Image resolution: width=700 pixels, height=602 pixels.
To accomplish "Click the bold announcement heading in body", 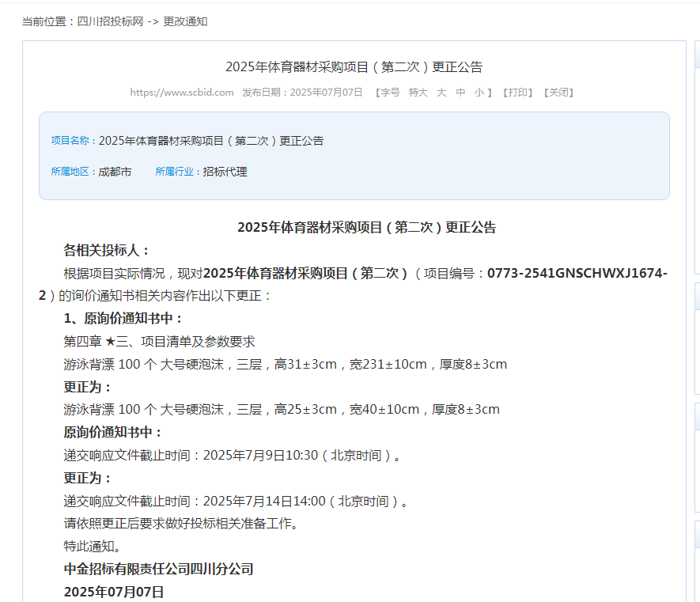I will coord(366,227).
